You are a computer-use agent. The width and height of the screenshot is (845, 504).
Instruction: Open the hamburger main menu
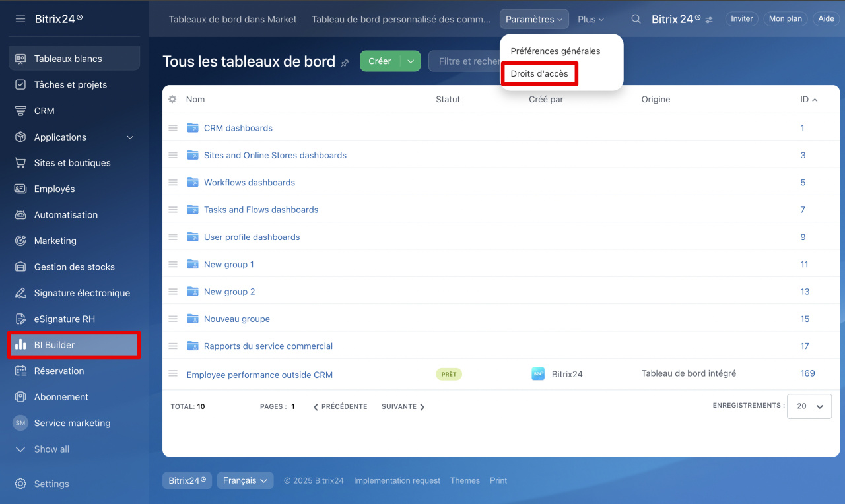pos(20,19)
